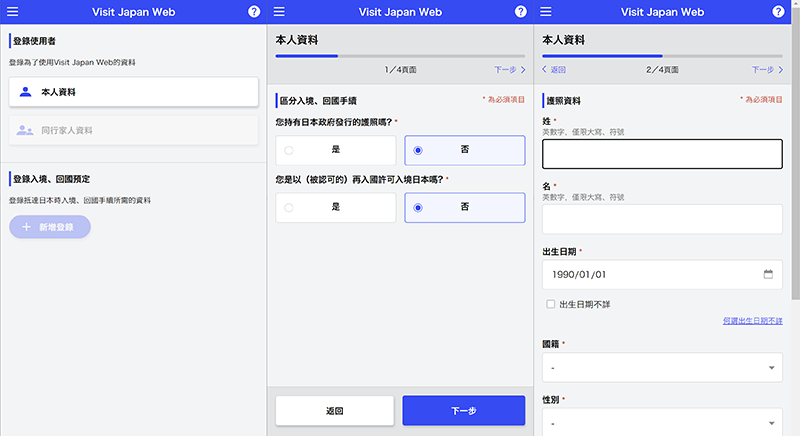
Task: Click family icon beside 同行家人資料
Action: [x=24, y=131]
